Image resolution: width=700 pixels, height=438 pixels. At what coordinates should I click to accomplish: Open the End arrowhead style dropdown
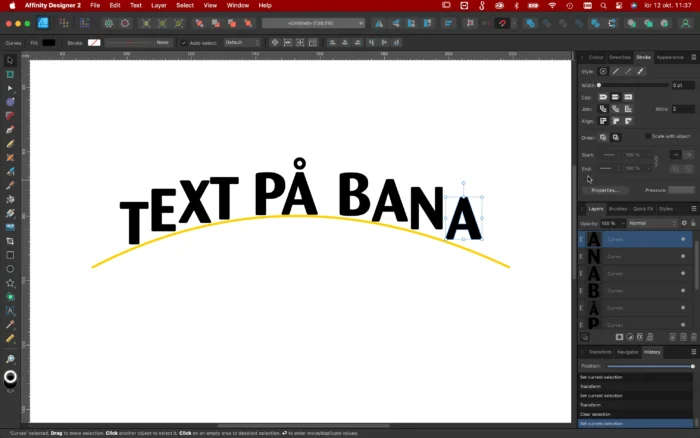(610, 168)
